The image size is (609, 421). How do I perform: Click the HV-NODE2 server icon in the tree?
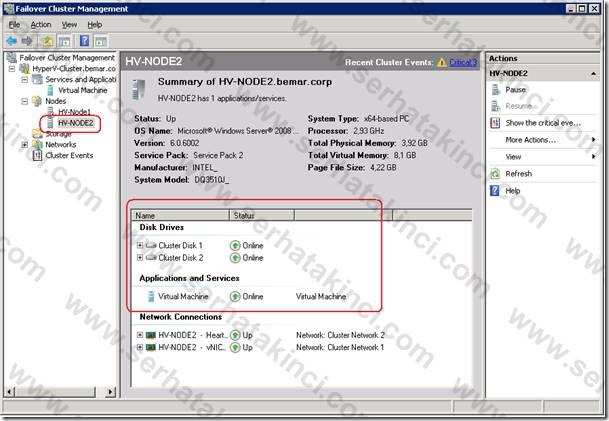point(50,123)
